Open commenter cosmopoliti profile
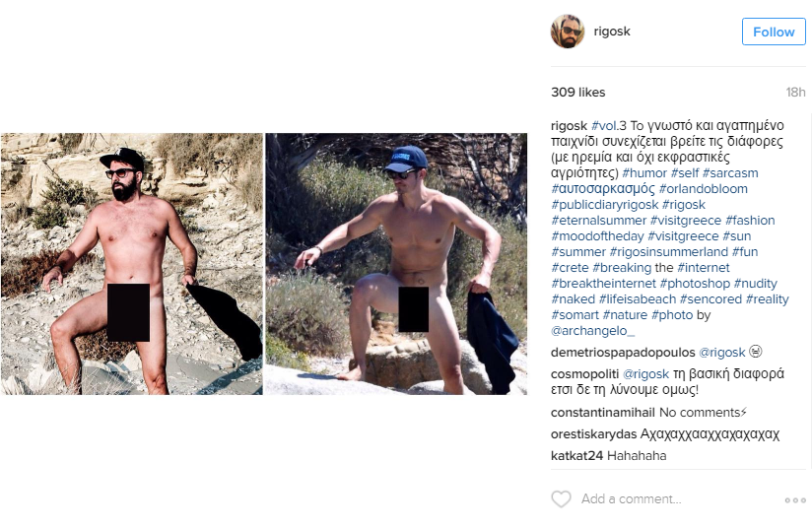The image size is (812, 527). point(584,373)
